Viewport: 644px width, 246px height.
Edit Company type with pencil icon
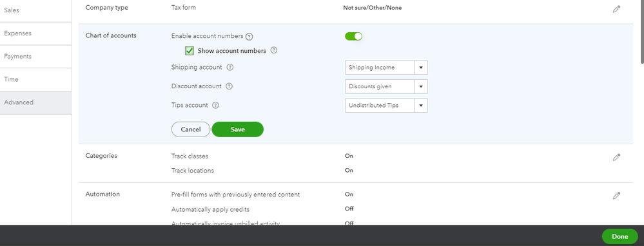[x=616, y=10]
